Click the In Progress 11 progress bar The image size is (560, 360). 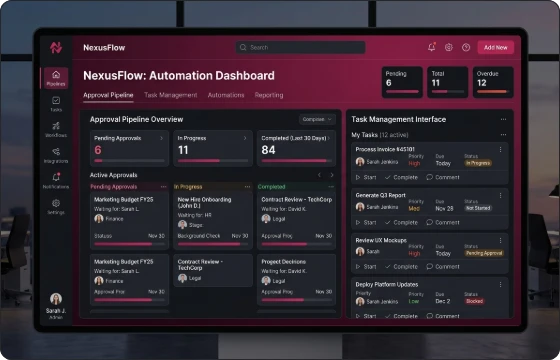click(x=213, y=161)
